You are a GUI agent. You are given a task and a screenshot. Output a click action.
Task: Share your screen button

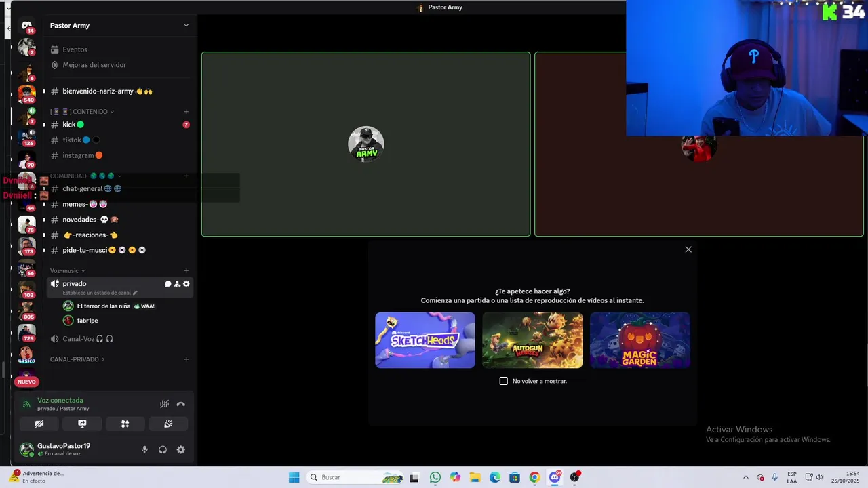(82, 424)
